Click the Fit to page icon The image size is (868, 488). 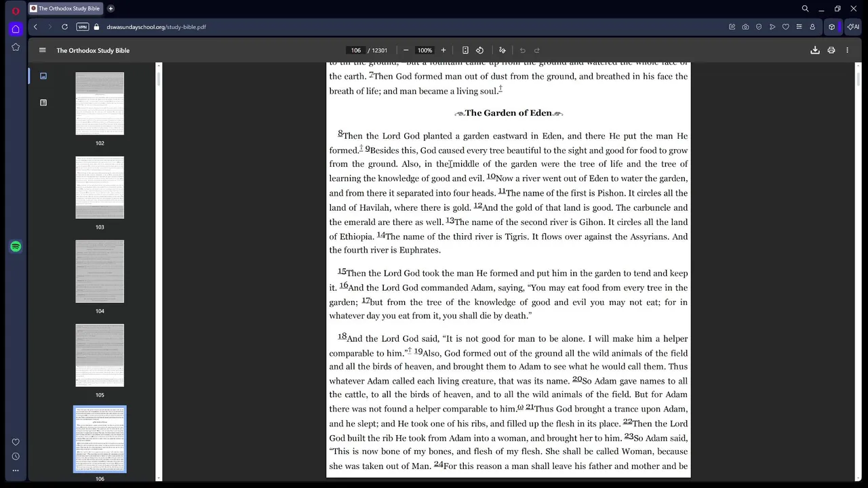(465, 50)
